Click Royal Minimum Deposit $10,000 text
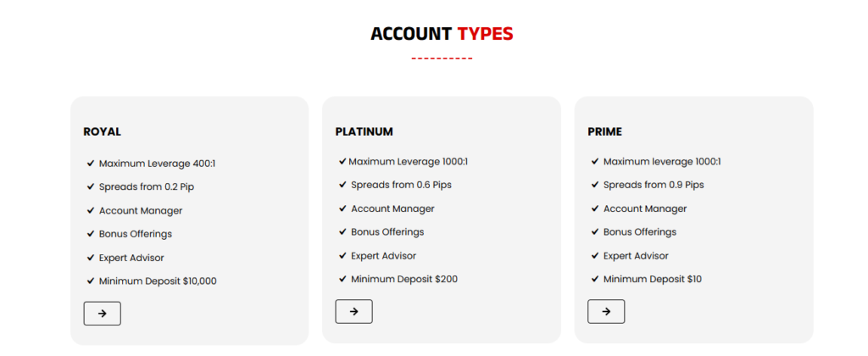This screenshot has height=356, width=868. (x=158, y=281)
